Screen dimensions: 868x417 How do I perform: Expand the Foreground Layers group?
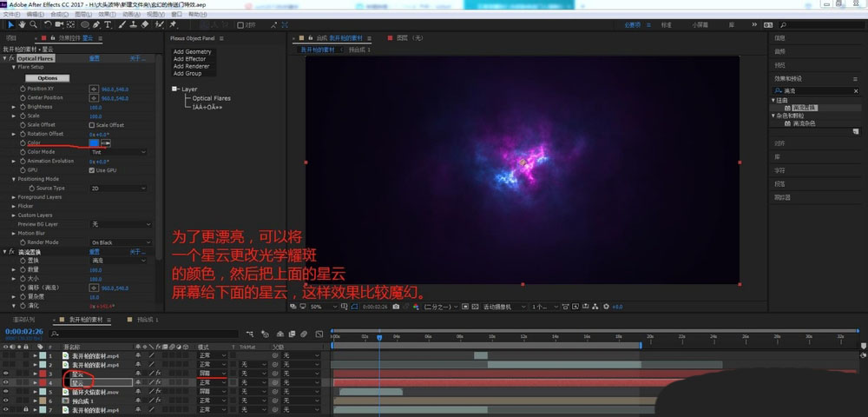tap(14, 197)
